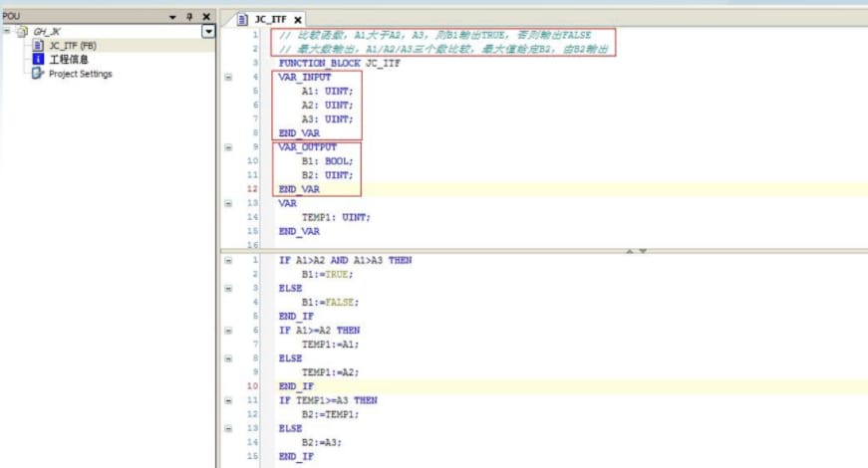Place cursor on the TEMP1: UINT declaration line
This screenshot has width=868, height=468.
pos(336,217)
